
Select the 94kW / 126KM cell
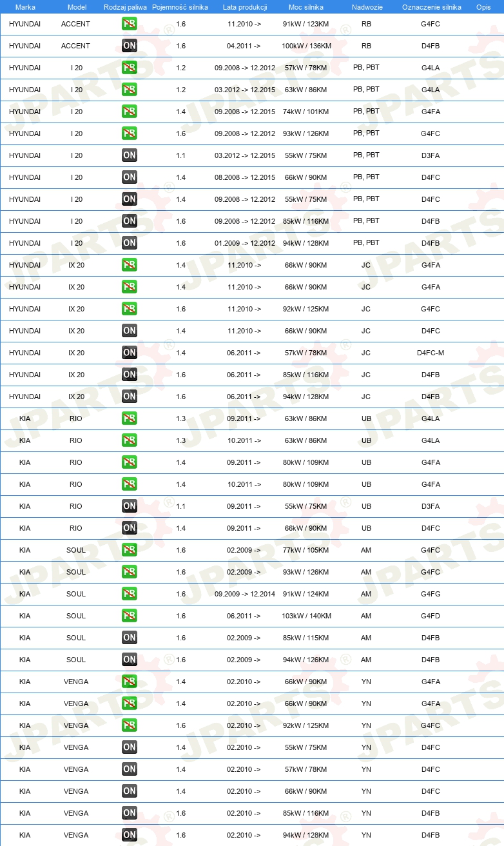tap(306, 660)
